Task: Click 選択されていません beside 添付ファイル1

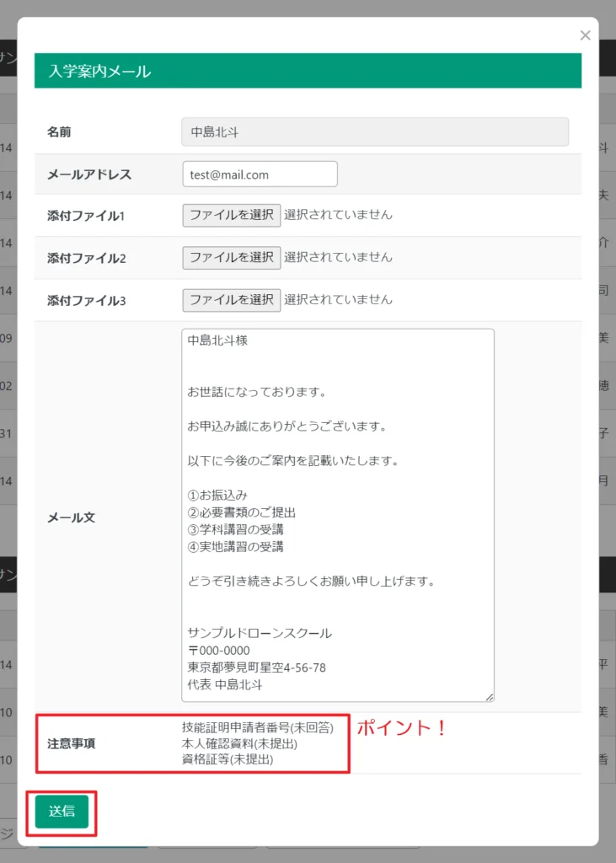Action: click(338, 215)
